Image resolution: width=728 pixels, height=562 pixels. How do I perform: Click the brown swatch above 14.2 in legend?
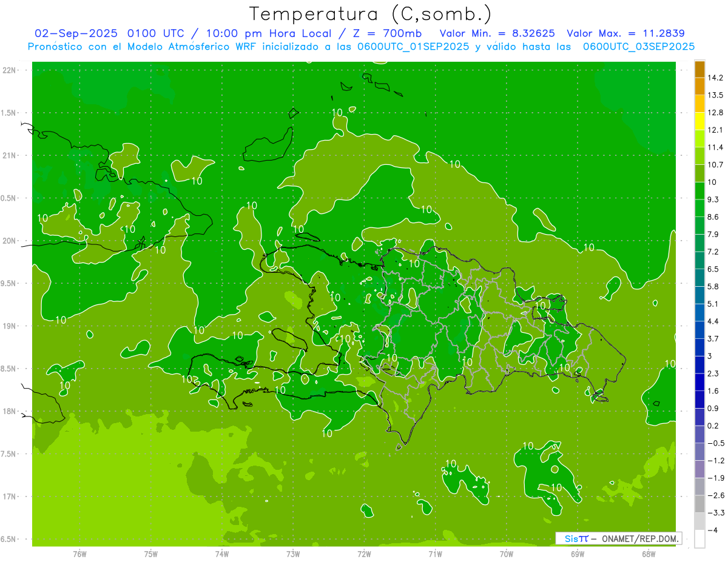(x=699, y=70)
